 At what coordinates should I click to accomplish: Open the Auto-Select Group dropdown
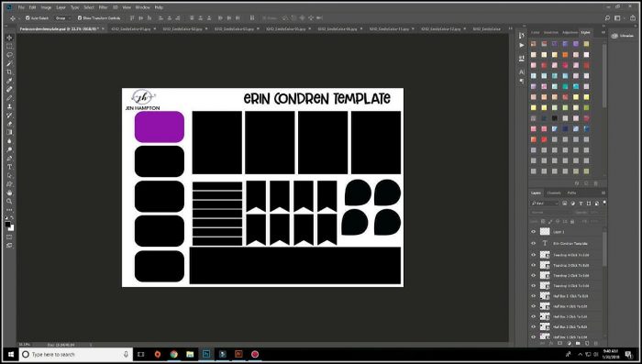coord(62,18)
